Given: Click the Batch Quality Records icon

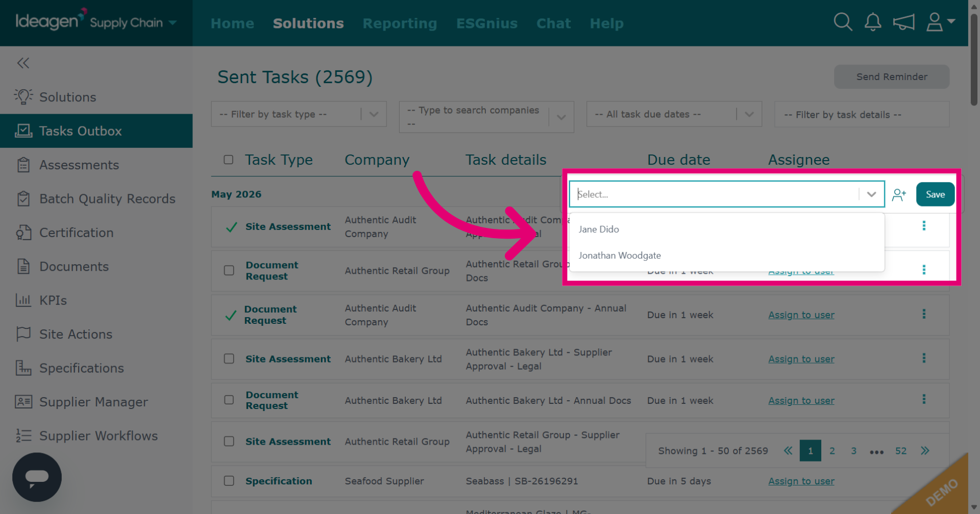Looking at the screenshot, I should pos(23,198).
